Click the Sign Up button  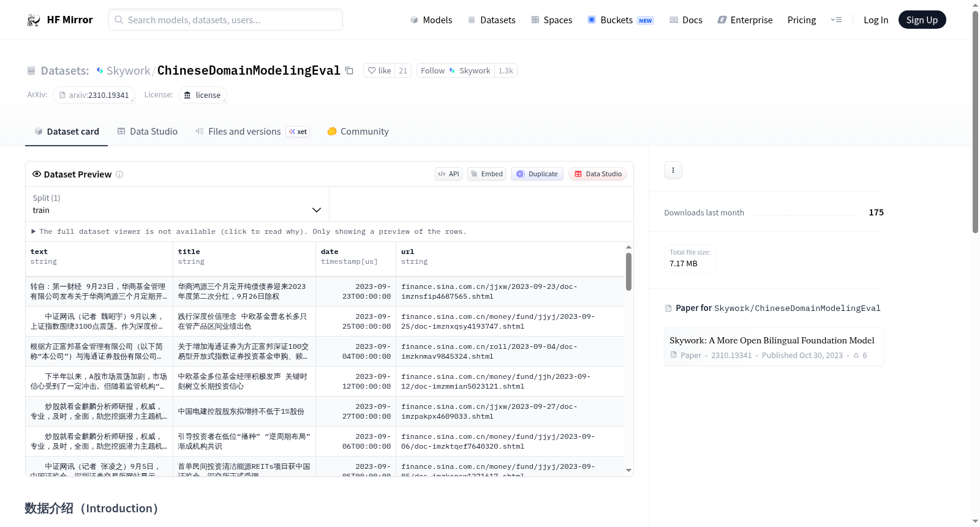922,20
